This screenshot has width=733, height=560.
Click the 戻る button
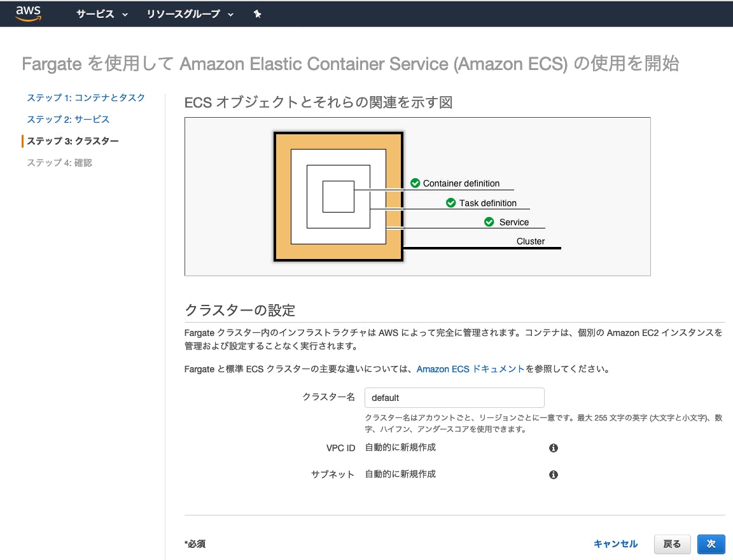pos(672,544)
